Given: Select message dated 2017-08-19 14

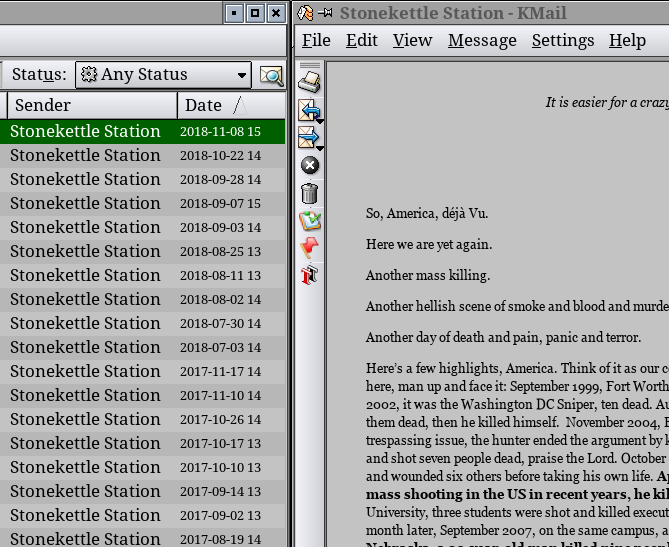Looking at the screenshot, I should pos(143,538).
